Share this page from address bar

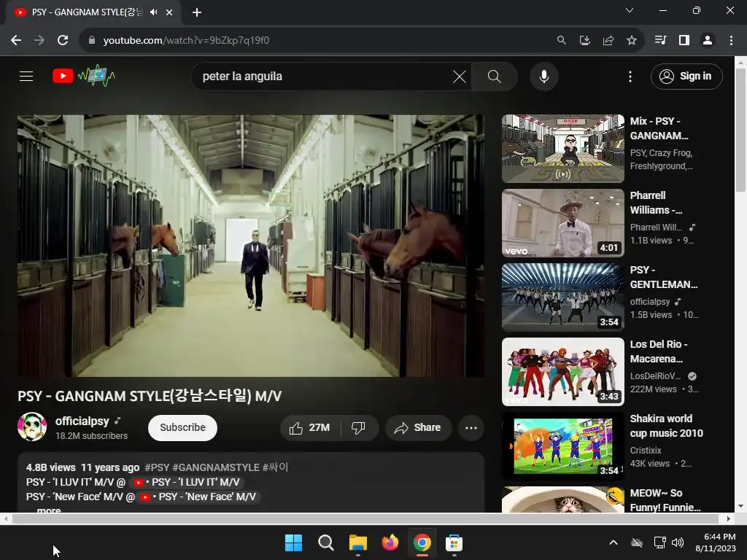(x=608, y=41)
